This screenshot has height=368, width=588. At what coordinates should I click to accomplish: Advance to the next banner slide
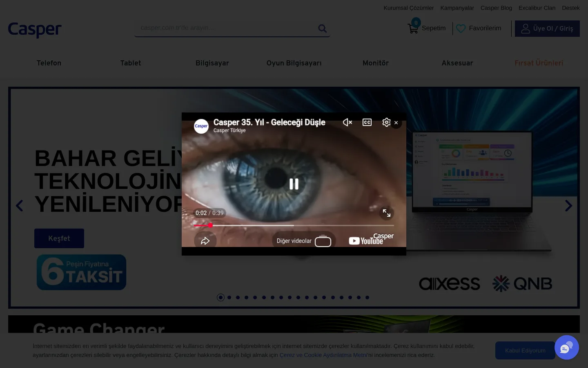coord(568,206)
